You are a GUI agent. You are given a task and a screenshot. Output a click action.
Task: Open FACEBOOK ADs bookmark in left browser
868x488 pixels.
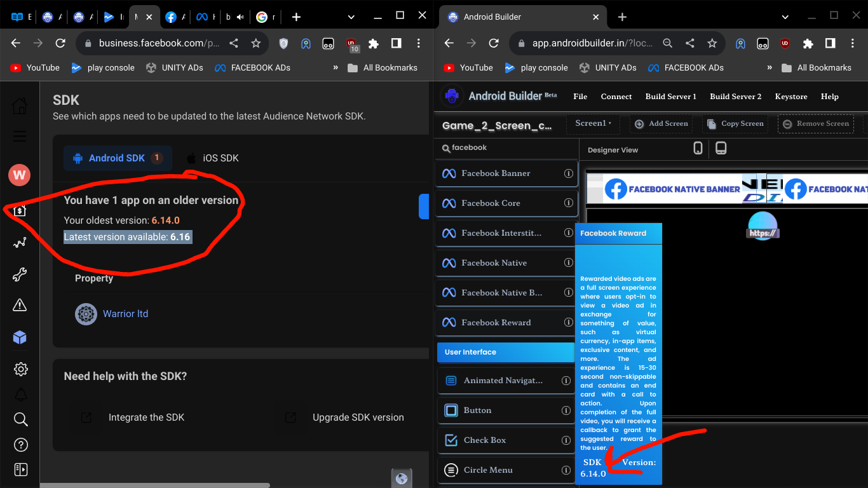point(252,67)
